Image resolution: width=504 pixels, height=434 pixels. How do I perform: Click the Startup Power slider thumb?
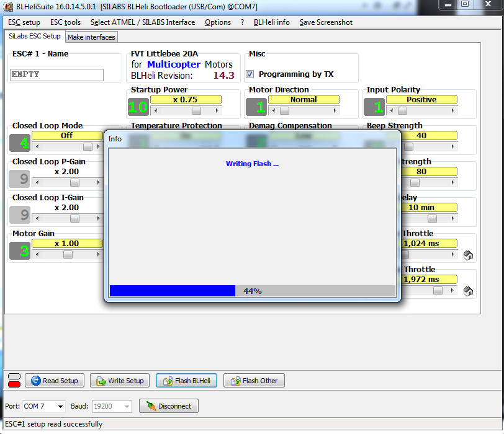196,111
